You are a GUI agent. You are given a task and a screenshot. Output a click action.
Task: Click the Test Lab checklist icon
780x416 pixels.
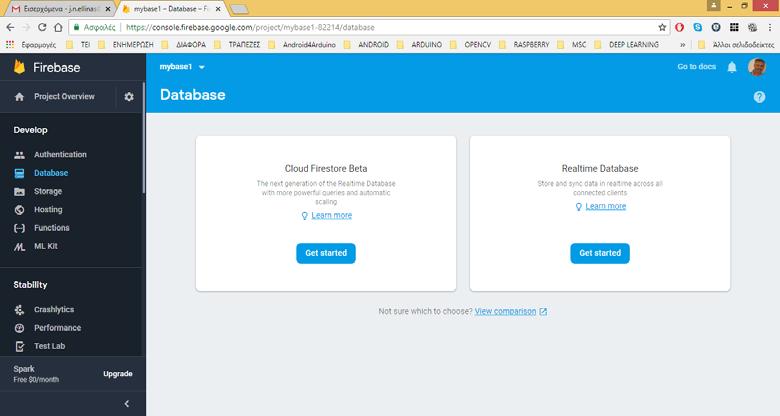pos(19,346)
